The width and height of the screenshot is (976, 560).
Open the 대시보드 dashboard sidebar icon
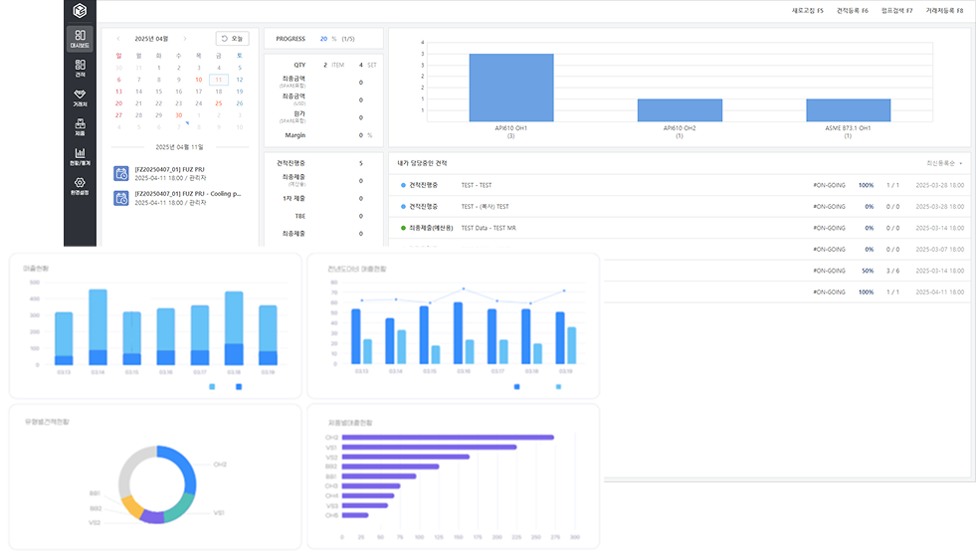[x=80, y=39]
